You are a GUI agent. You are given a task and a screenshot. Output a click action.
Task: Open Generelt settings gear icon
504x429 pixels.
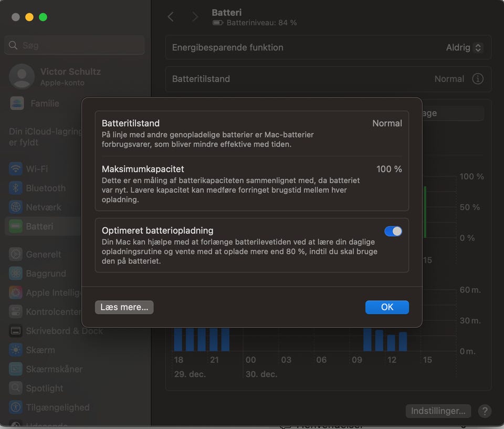pyautogui.click(x=16, y=254)
